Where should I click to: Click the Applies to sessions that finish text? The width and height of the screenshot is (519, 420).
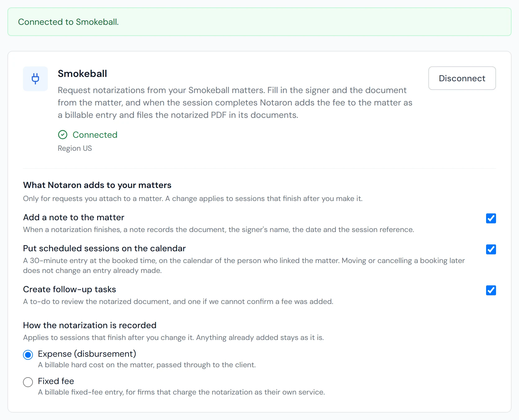[x=173, y=337]
